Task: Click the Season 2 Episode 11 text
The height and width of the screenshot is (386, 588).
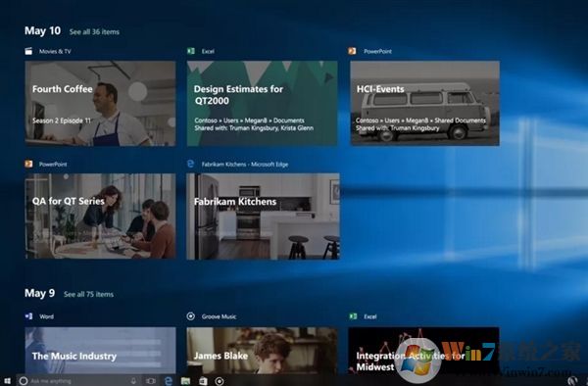Action: coord(62,121)
